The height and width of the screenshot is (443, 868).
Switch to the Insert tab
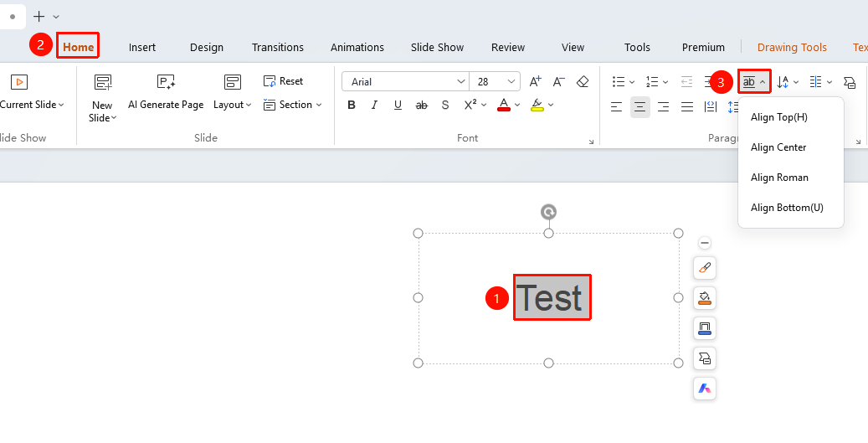142,47
